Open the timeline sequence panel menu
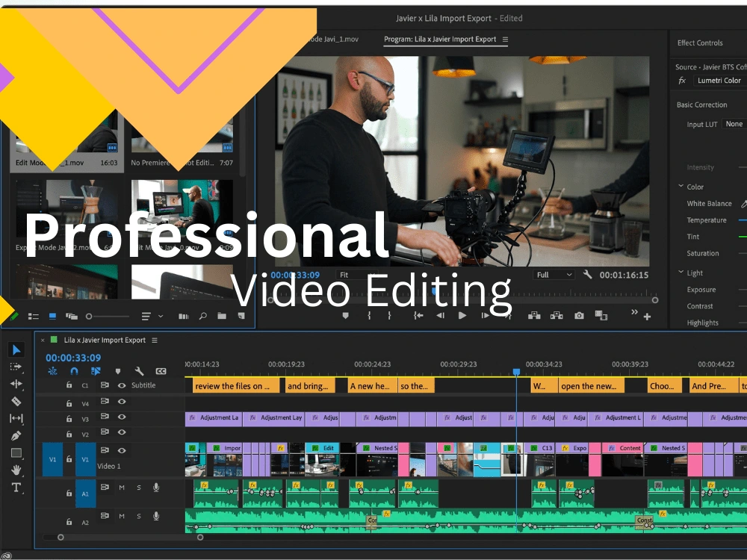The width and height of the screenshot is (747, 560). [x=155, y=340]
